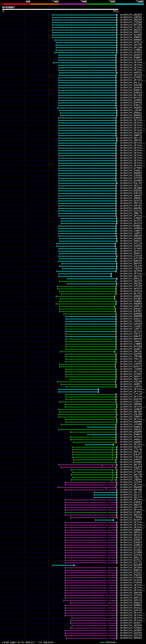Select the UniRef100_B2WDA0 label
This screenshot has width=146, height=644.
131,301
